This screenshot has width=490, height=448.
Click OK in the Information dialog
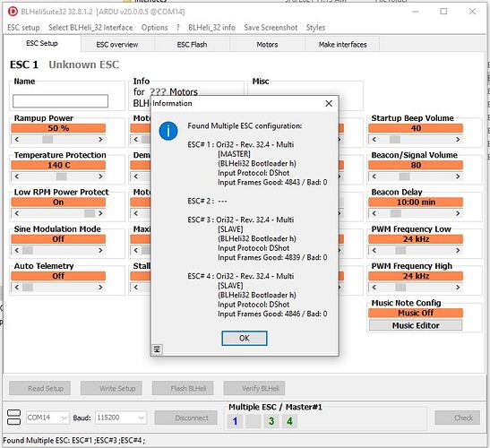pos(244,338)
